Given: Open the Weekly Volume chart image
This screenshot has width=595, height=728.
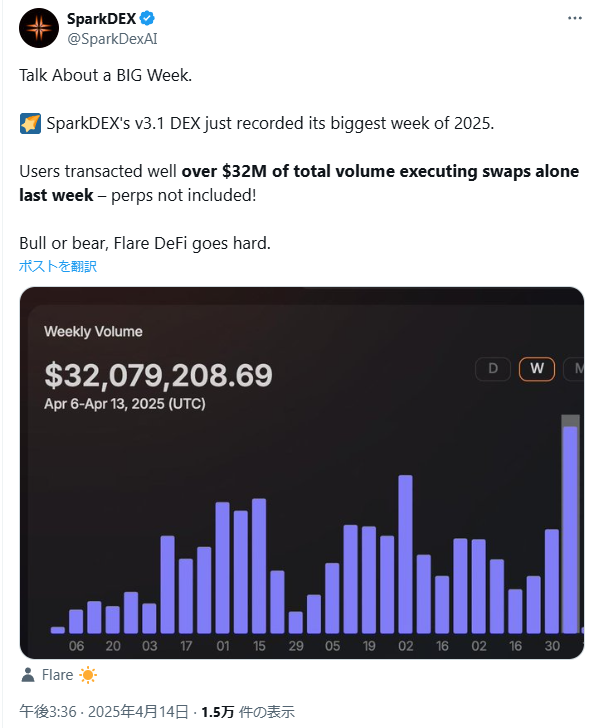Looking at the screenshot, I should click(302, 473).
